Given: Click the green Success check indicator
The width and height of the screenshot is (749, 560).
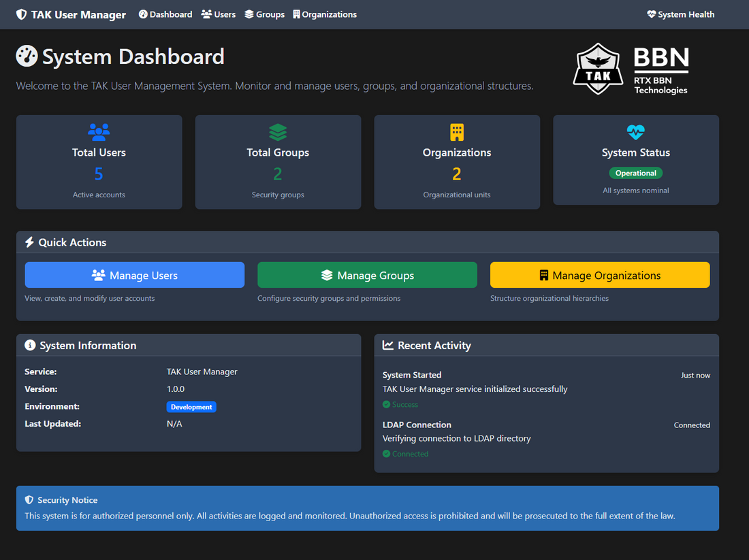Looking at the screenshot, I should [387, 404].
